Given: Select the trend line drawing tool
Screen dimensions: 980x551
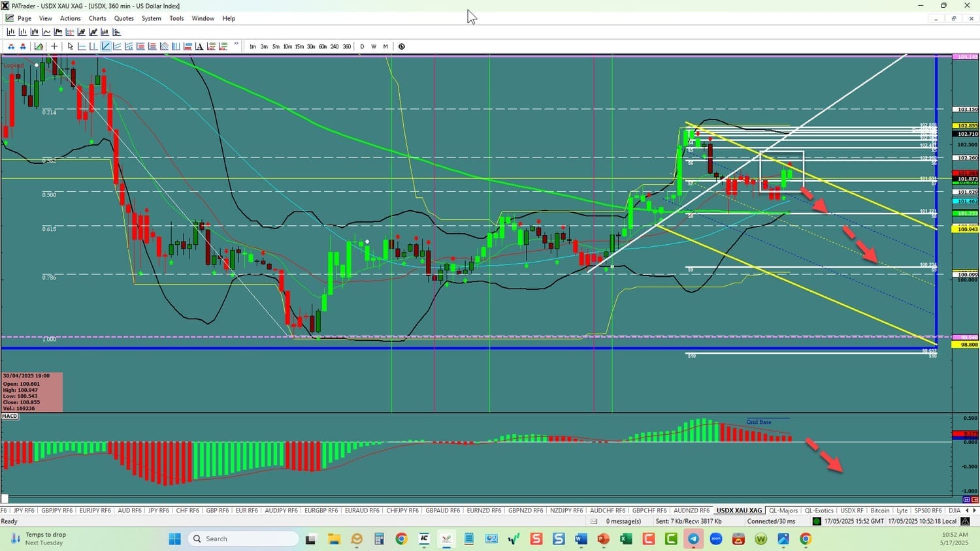Looking at the screenshot, I should point(105,46).
